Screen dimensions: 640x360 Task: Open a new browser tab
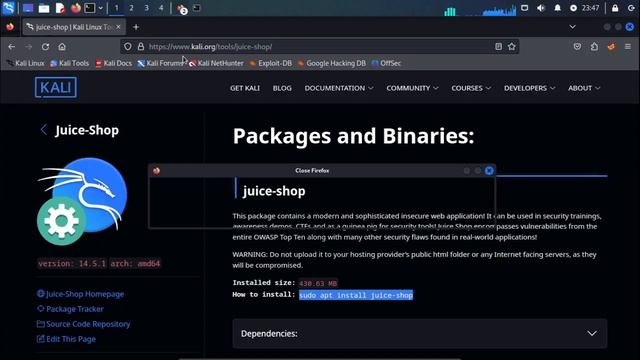136,27
